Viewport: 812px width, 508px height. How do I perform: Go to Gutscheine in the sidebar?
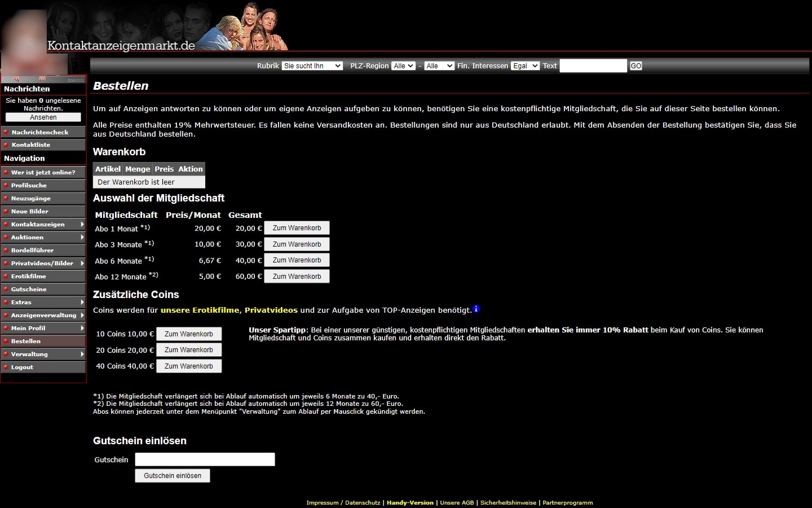tap(29, 289)
